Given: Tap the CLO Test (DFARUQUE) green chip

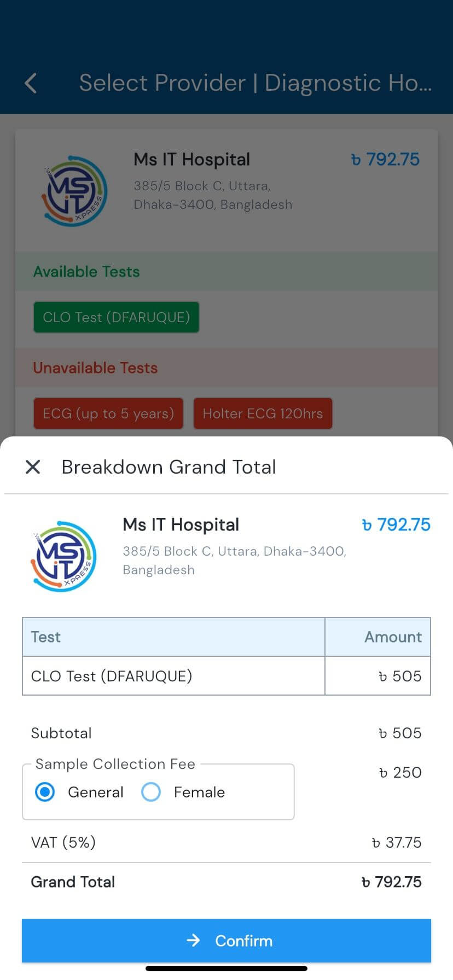Looking at the screenshot, I should coord(117,317).
